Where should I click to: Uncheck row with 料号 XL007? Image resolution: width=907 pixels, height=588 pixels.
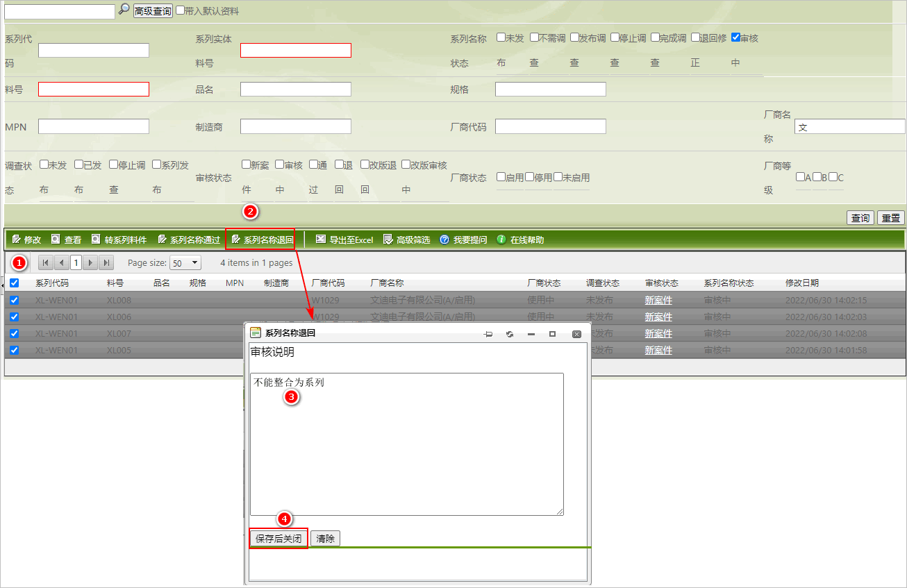pyautogui.click(x=14, y=333)
